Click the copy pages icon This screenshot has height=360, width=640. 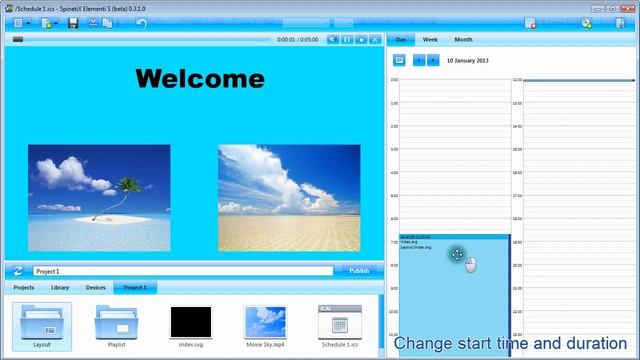click(107, 23)
